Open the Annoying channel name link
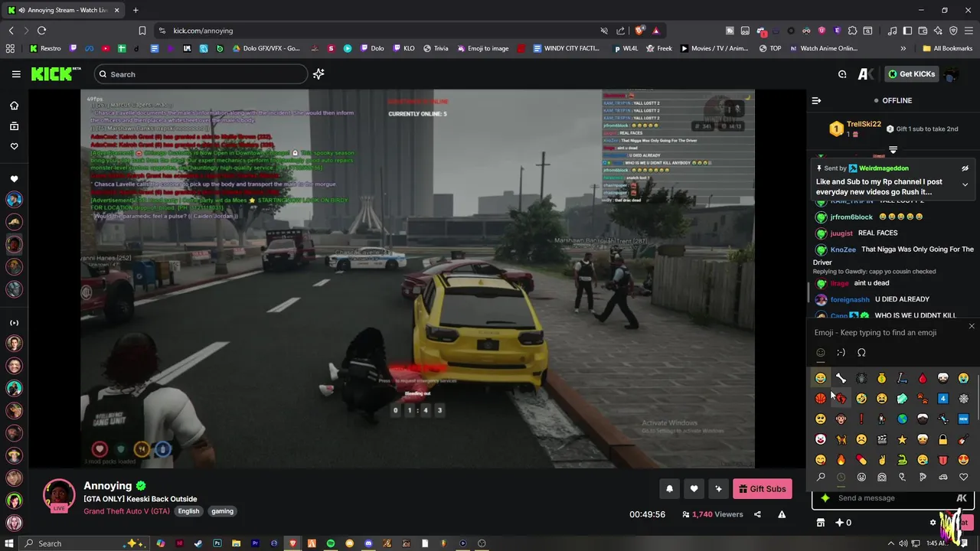 [x=108, y=486]
